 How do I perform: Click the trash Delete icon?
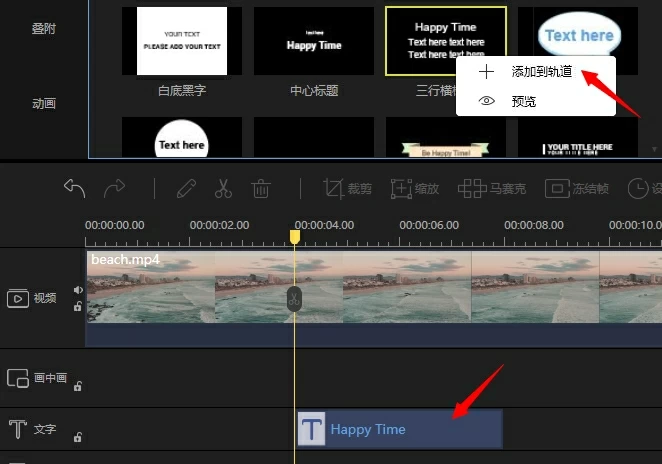260,188
